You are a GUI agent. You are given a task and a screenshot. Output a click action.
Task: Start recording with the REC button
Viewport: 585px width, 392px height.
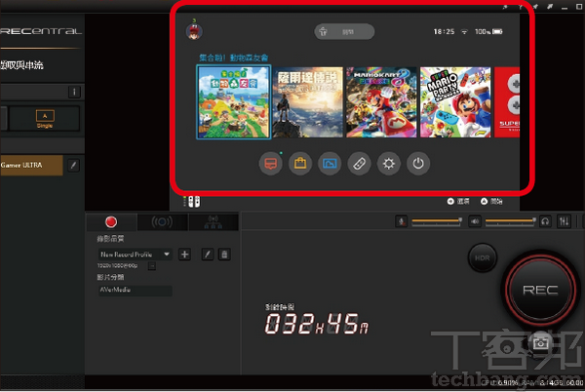[x=539, y=291]
